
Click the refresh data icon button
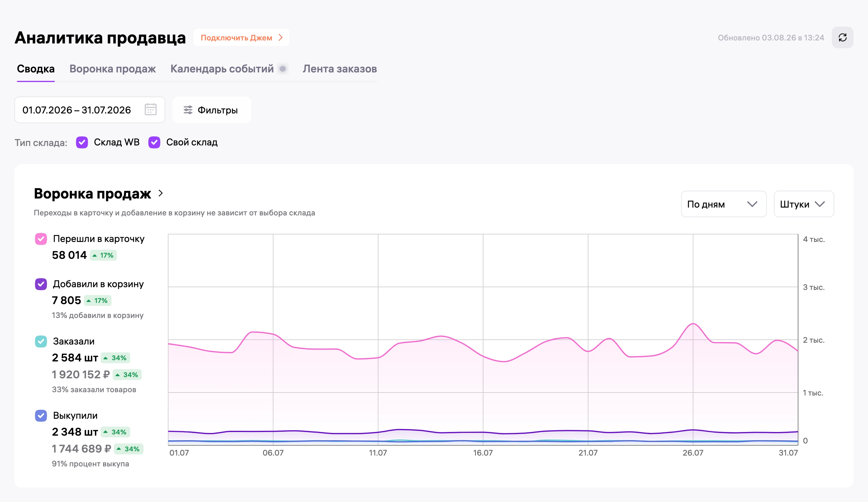click(x=842, y=38)
